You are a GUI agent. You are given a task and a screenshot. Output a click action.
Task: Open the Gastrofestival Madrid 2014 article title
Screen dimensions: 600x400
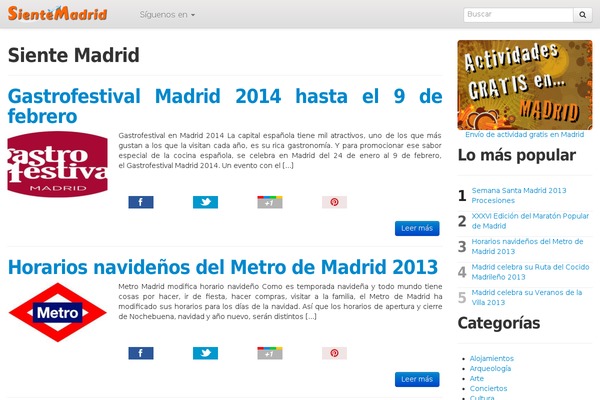point(225,106)
